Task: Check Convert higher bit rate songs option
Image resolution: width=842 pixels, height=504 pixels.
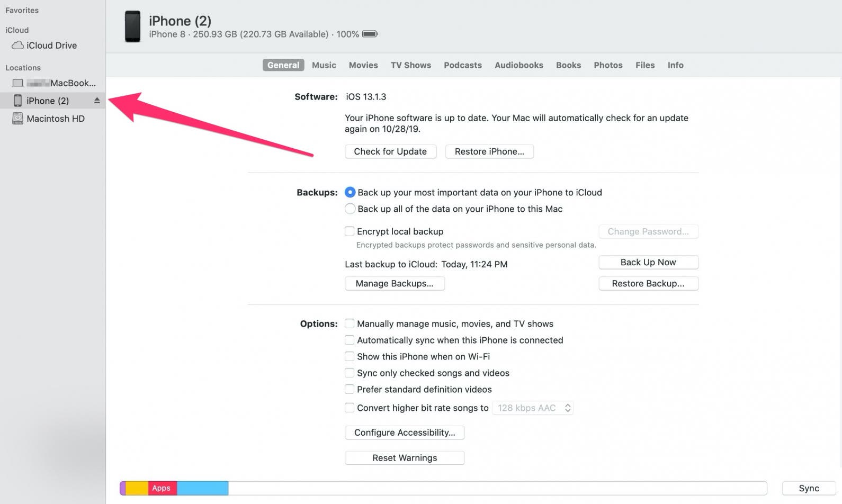Action: [350, 408]
